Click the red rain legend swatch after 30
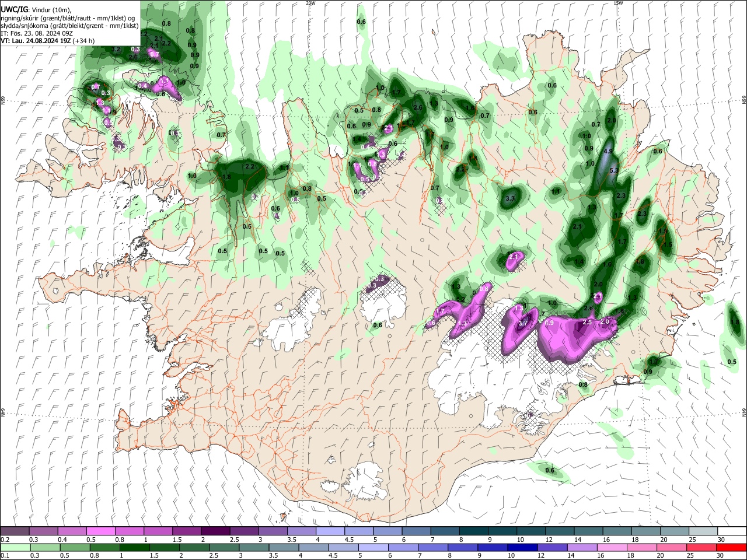Screen dimensions: 747x560 [732, 547]
